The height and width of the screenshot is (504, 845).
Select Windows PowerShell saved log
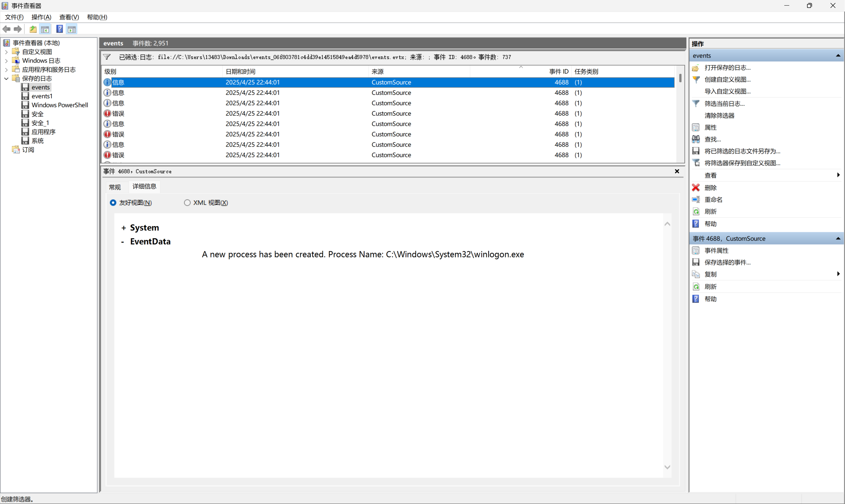pyautogui.click(x=59, y=105)
